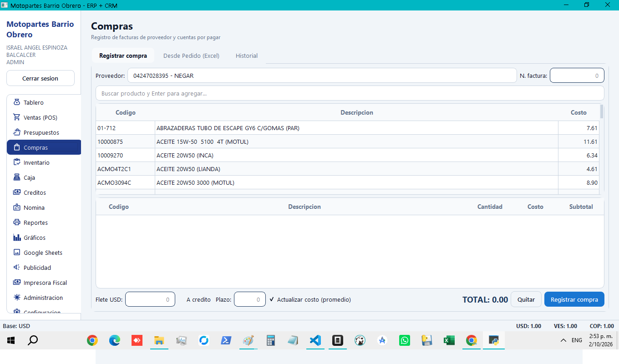
Task: Click the Creditos money icon
Action: point(17,192)
